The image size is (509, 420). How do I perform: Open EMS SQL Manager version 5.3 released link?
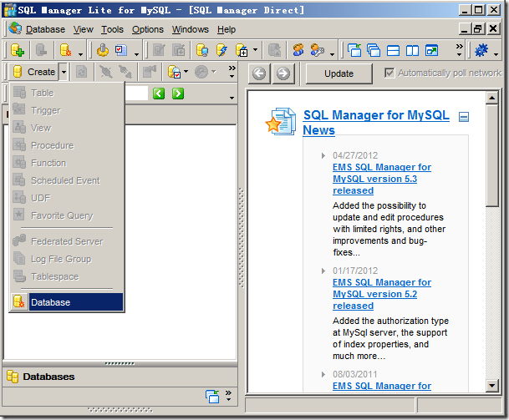click(x=382, y=179)
